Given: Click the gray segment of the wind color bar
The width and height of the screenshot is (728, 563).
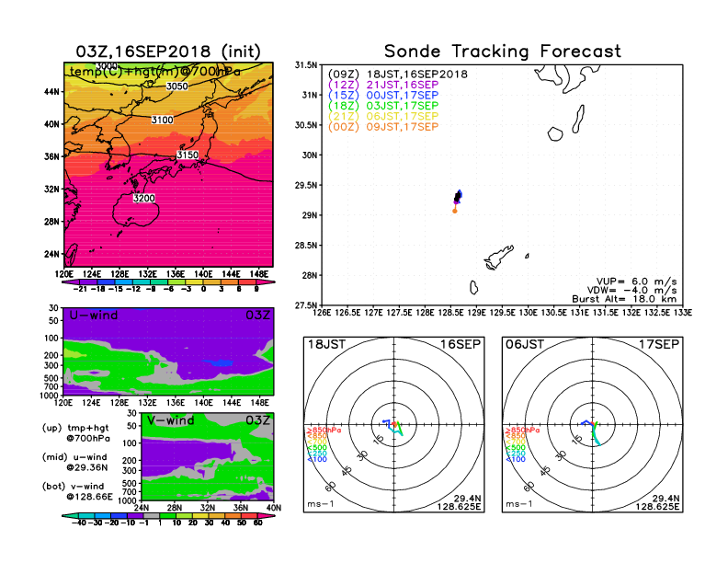Looking at the screenshot, I should coord(151,516).
